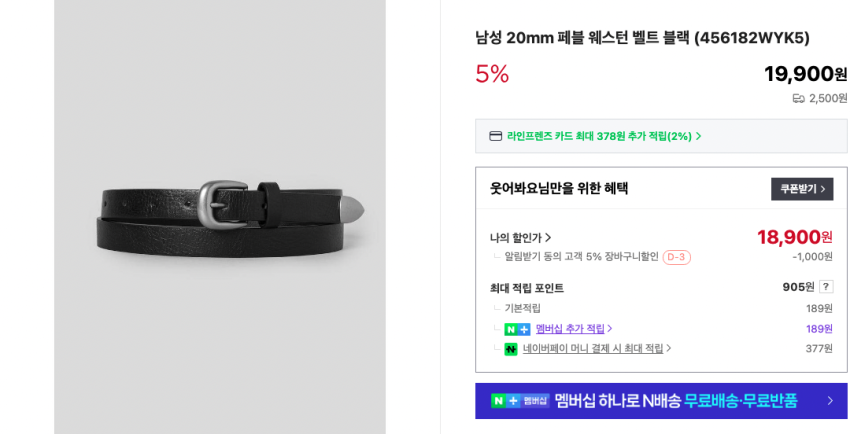Expand the 나의 할인가 chevron

point(548,238)
